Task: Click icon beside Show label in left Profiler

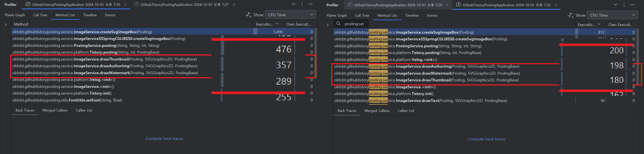Action: pos(248,15)
